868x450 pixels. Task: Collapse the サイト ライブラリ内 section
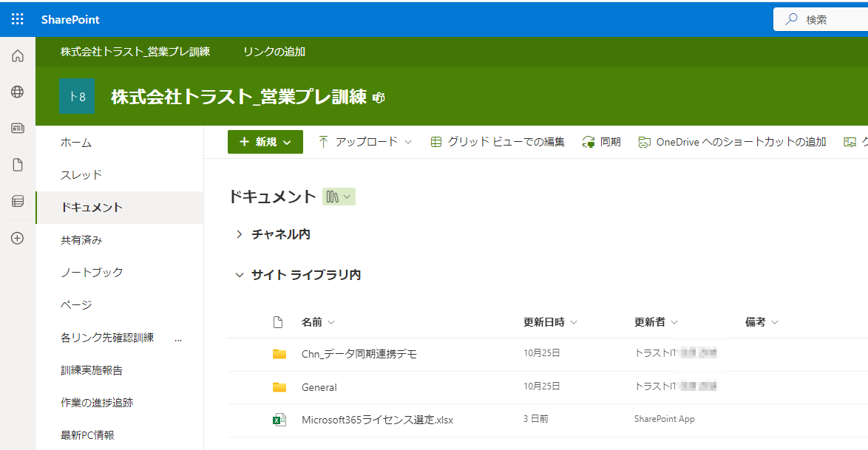[x=240, y=275]
